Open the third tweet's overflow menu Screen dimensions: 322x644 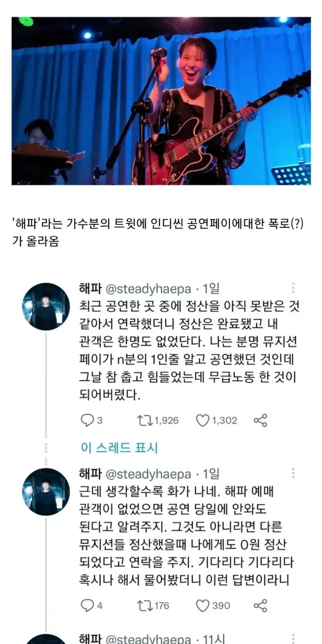tap(293, 639)
